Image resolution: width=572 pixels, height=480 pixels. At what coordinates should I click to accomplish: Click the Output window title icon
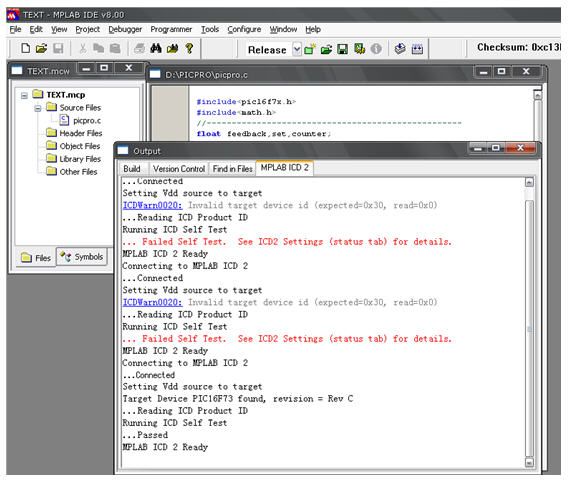(123, 151)
